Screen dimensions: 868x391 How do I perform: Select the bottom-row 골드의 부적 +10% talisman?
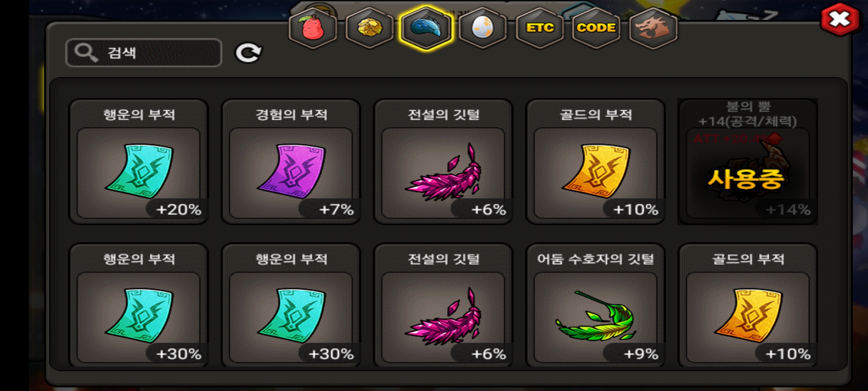748,305
